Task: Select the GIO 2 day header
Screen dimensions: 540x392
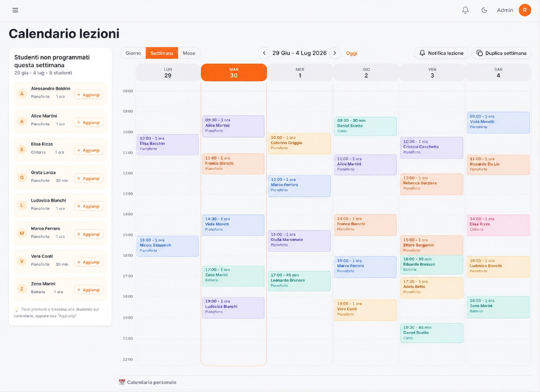Action: click(366, 73)
